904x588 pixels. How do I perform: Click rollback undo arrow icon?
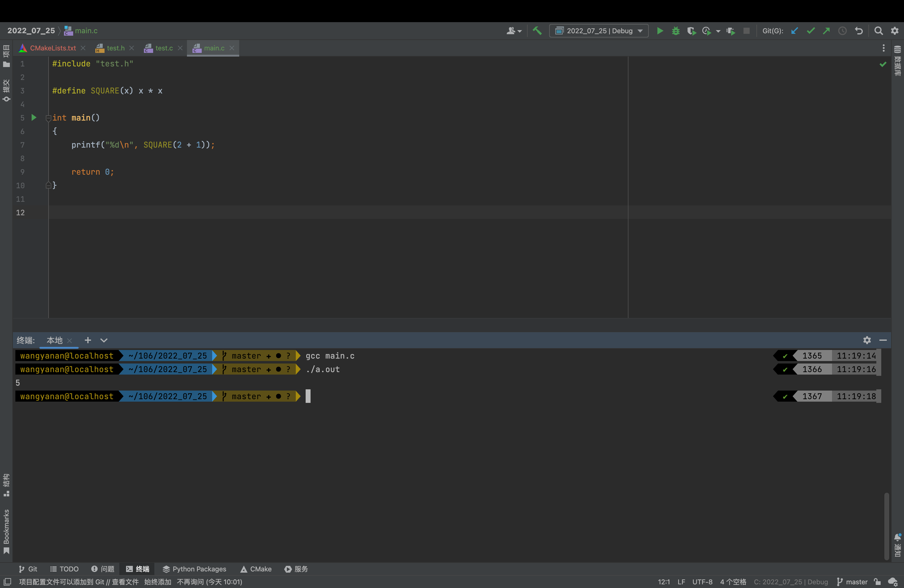click(858, 31)
